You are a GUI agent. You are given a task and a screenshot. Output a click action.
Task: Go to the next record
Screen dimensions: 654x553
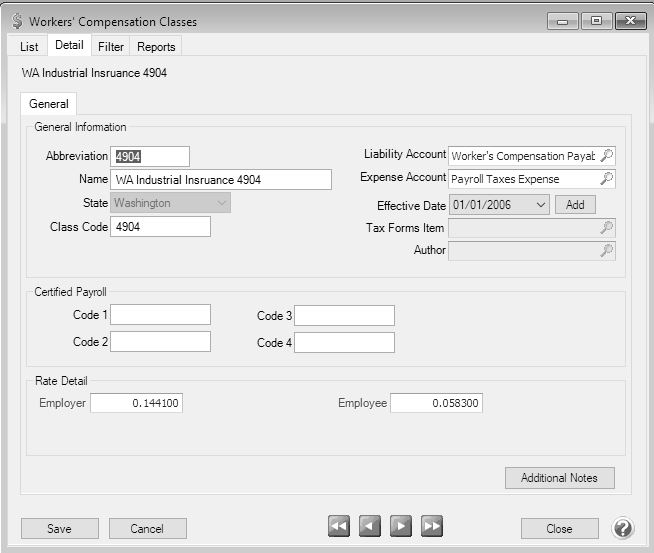(401, 527)
